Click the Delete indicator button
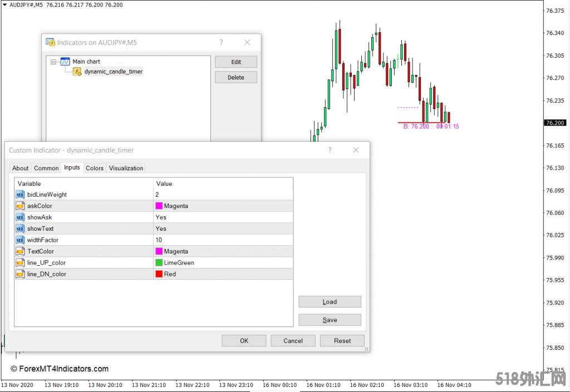 click(x=236, y=77)
